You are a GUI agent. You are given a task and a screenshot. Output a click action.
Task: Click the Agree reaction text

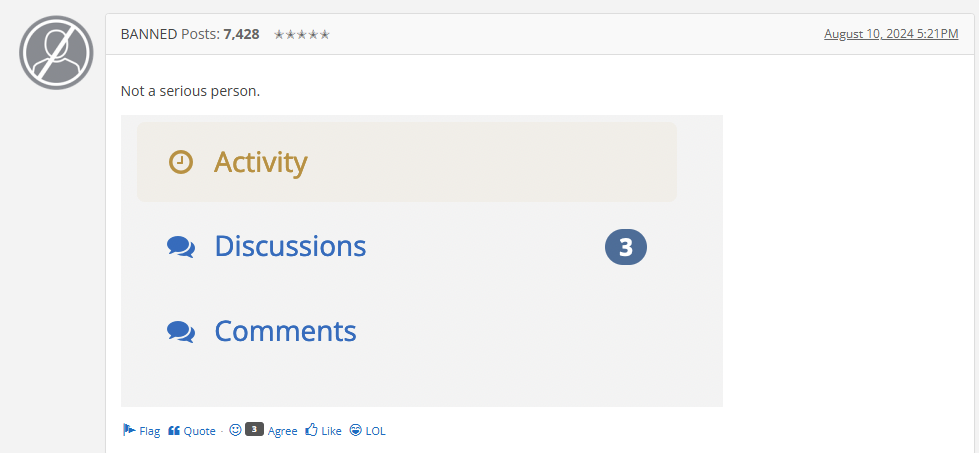tap(282, 431)
